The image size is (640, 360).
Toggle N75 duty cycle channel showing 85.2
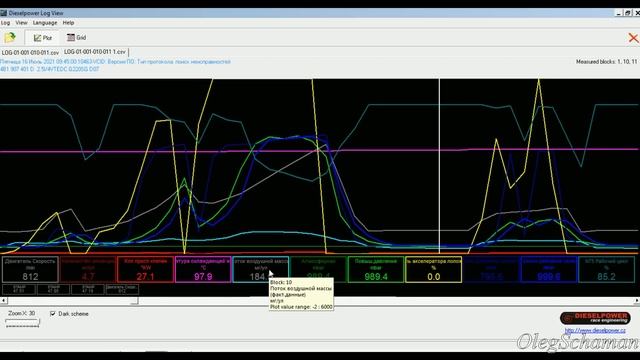[607, 269]
